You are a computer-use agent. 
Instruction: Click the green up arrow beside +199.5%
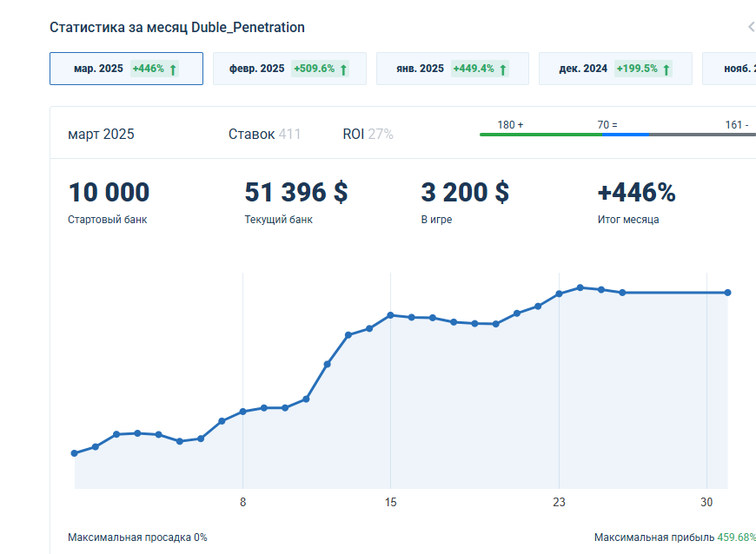pos(666,69)
